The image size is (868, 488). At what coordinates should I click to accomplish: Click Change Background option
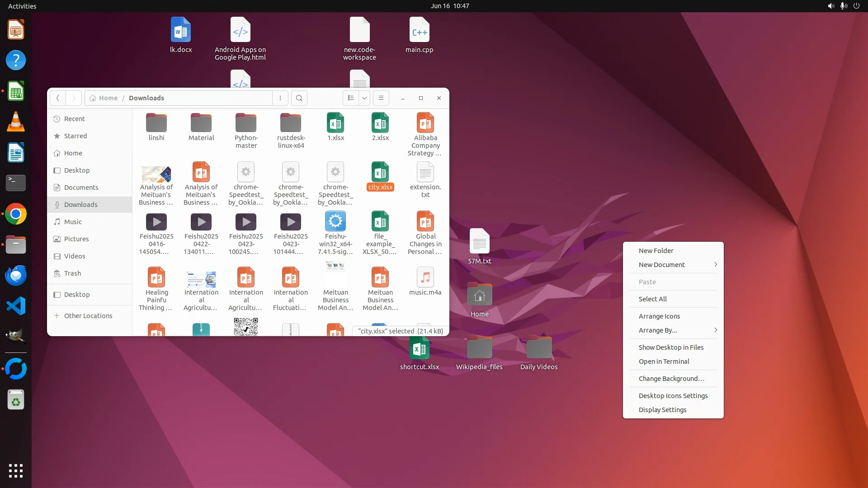coord(671,379)
